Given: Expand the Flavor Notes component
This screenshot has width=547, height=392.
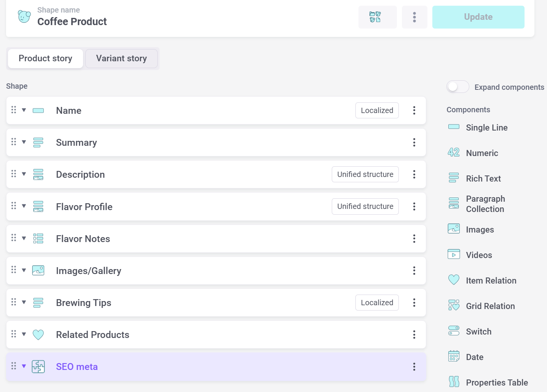Looking at the screenshot, I should point(24,239).
